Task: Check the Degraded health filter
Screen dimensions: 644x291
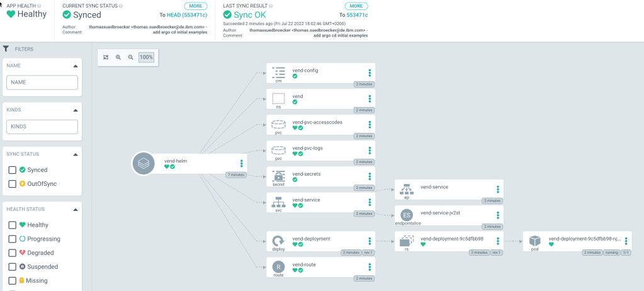Action: pos(12,253)
